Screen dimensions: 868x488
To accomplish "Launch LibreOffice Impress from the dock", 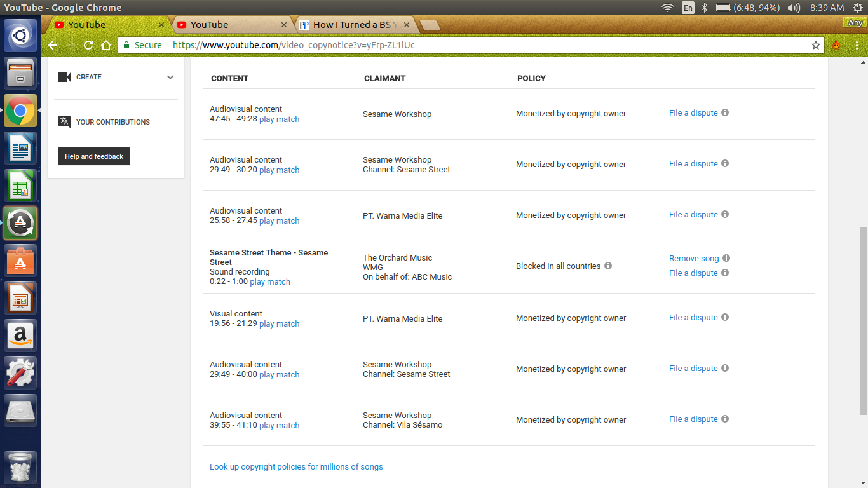I will 20,298.
